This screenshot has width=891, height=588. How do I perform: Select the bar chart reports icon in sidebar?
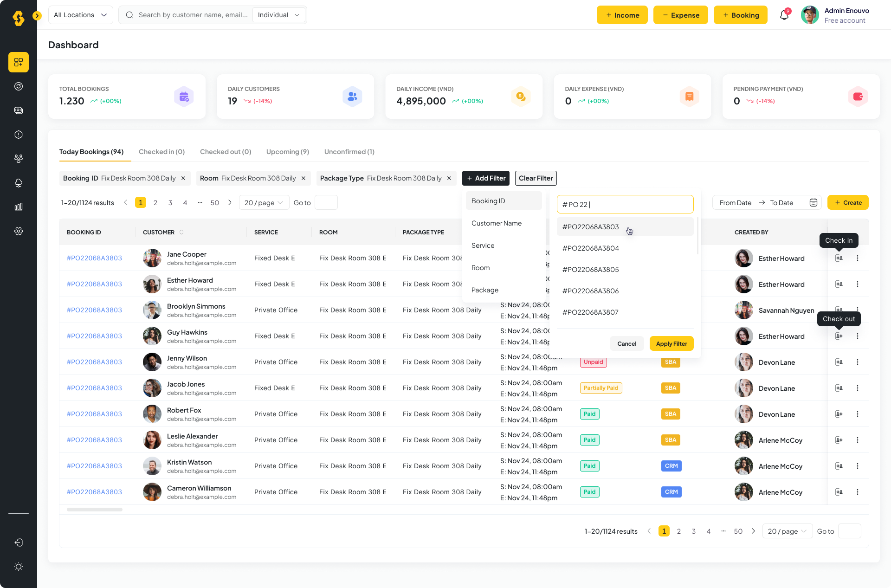pos(19,207)
